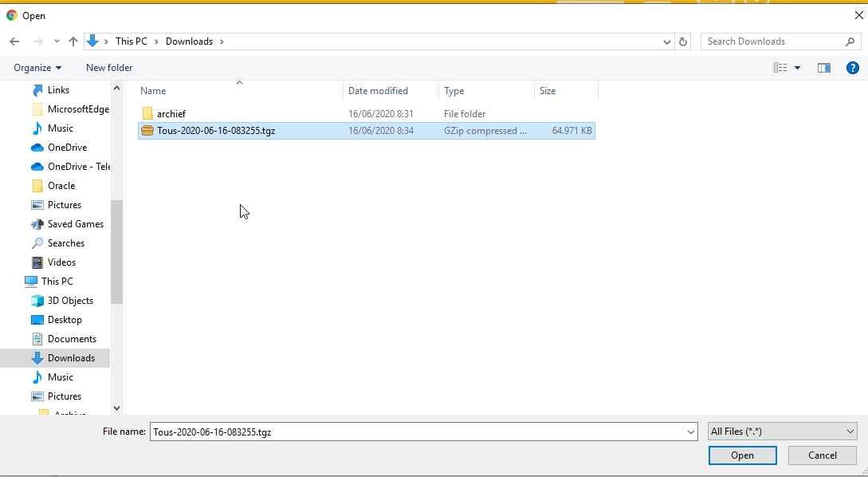Open help via the blue question mark
Viewport: 868px width, 477px height.
click(853, 68)
